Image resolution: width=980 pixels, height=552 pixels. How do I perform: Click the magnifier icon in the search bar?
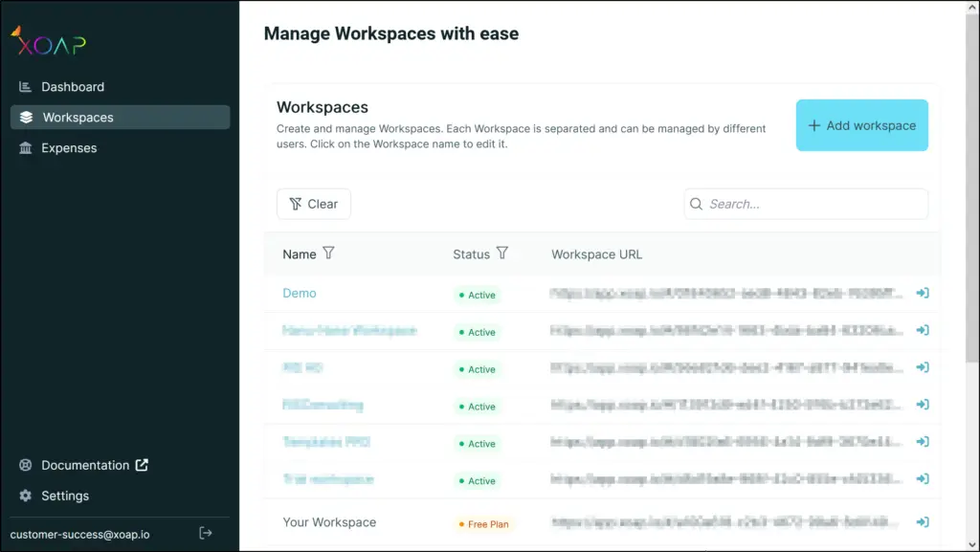tap(696, 204)
